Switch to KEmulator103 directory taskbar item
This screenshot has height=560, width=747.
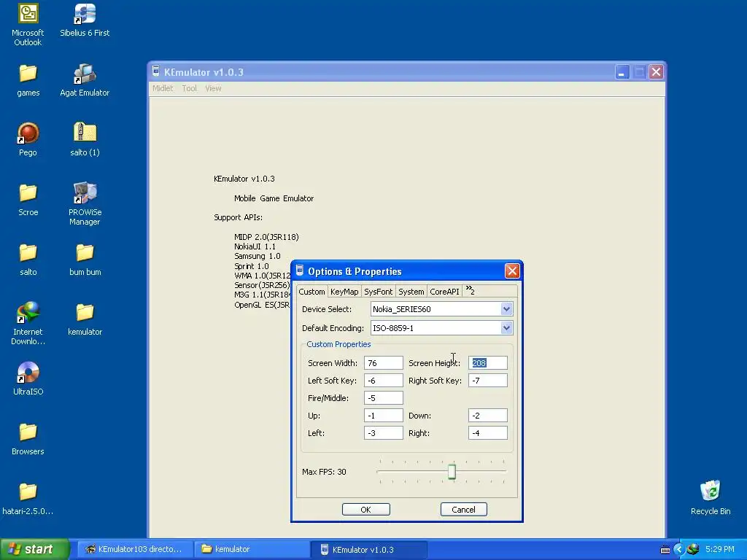(x=135, y=549)
